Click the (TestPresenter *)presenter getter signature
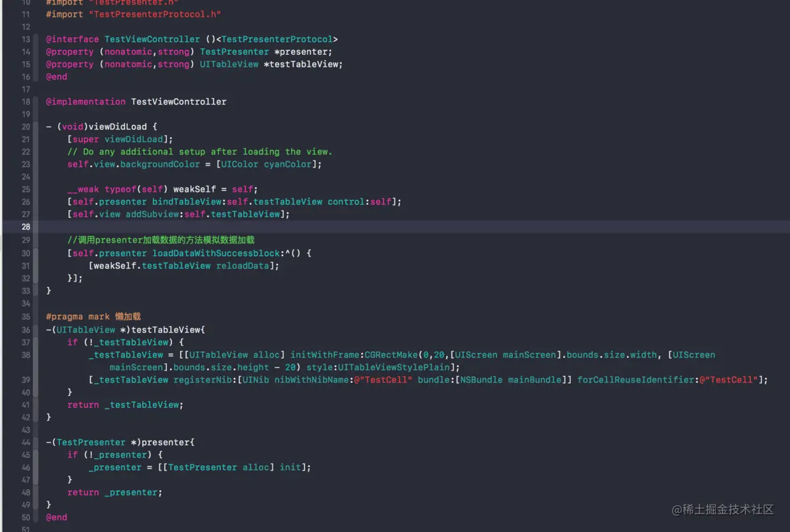Viewport: 790px width, 532px height. (120, 442)
